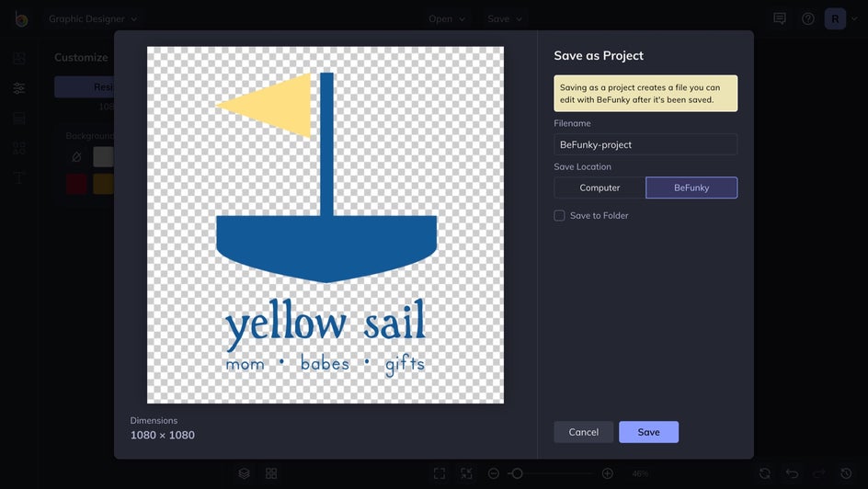Click the zoom in plus icon
Screen dimensions: 868x489
coord(608,473)
